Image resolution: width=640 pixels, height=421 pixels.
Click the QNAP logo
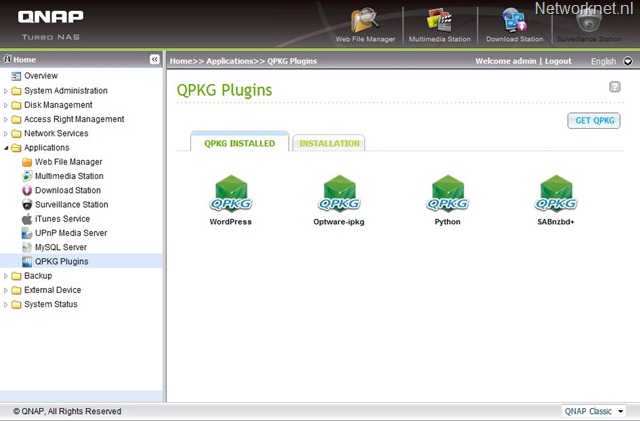tap(51, 16)
